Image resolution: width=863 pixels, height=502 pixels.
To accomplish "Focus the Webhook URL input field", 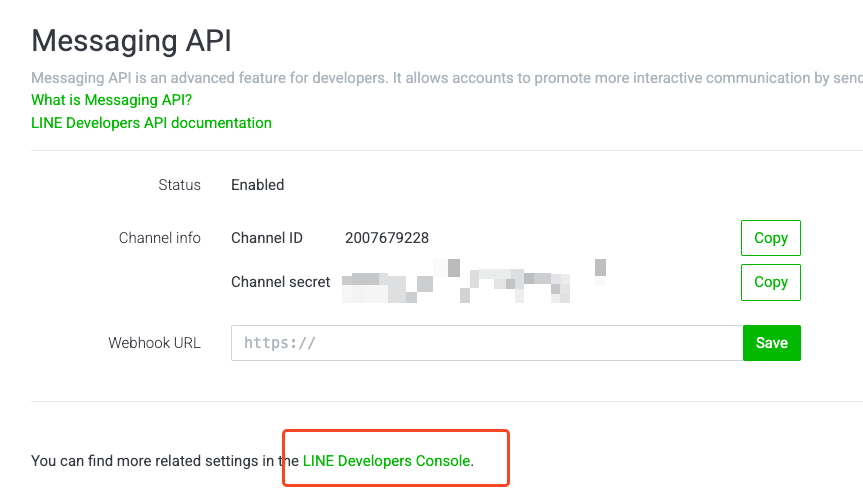I will 487,343.
